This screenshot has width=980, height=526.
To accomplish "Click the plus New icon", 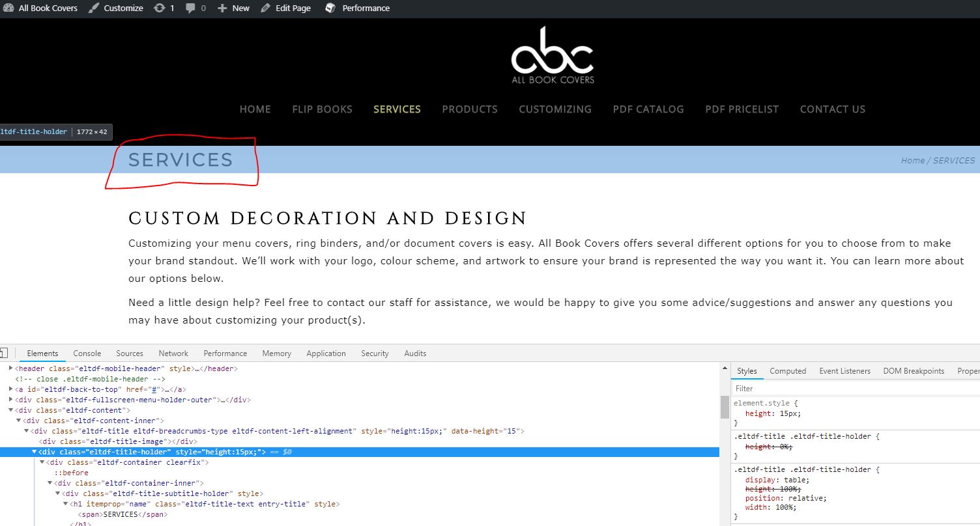I will tap(222, 8).
